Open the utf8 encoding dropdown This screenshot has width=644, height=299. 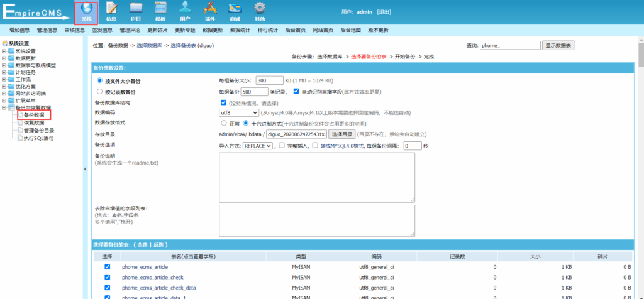[x=238, y=112]
